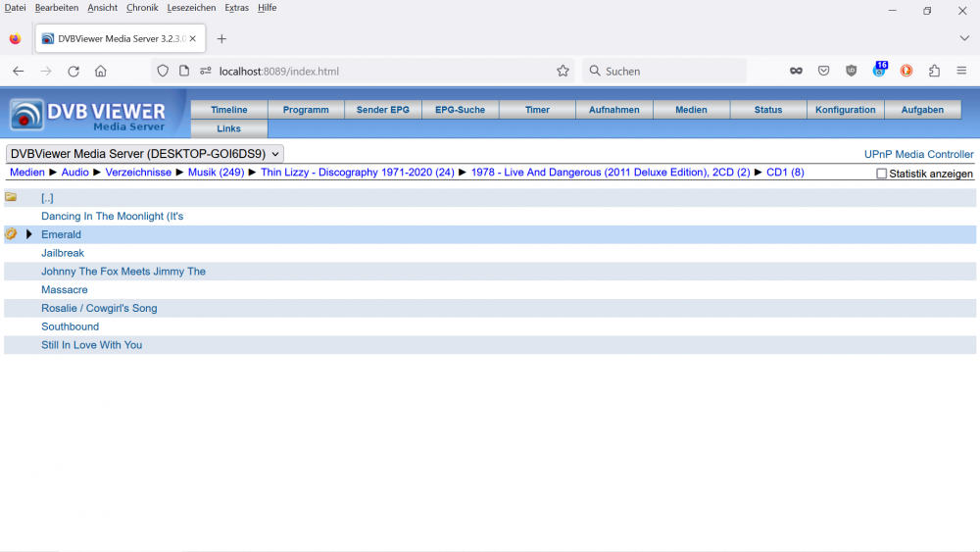Open the Konfiguration tab
This screenshot has width=980, height=552.
(845, 110)
